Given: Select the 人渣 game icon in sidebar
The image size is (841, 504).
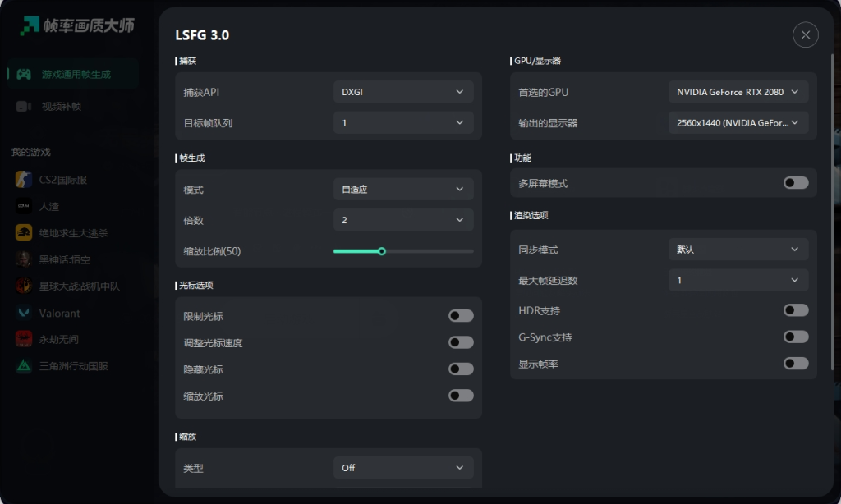Looking at the screenshot, I should click(x=24, y=206).
